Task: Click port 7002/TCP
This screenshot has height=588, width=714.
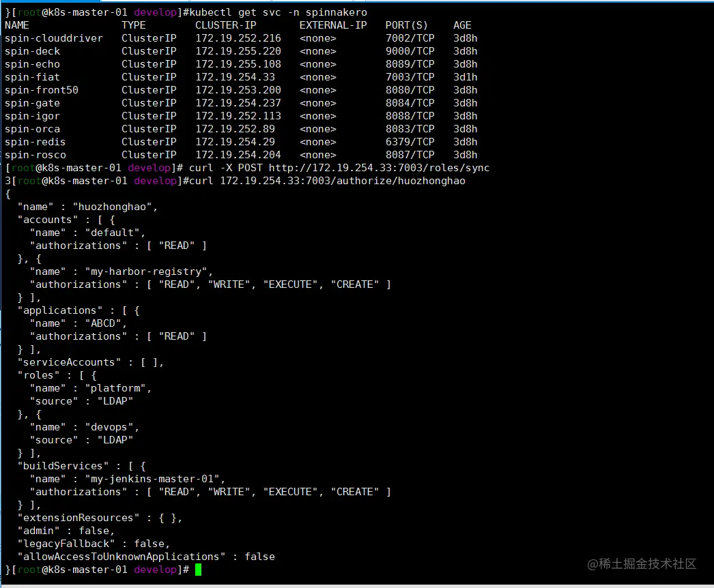Action: (x=410, y=38)
